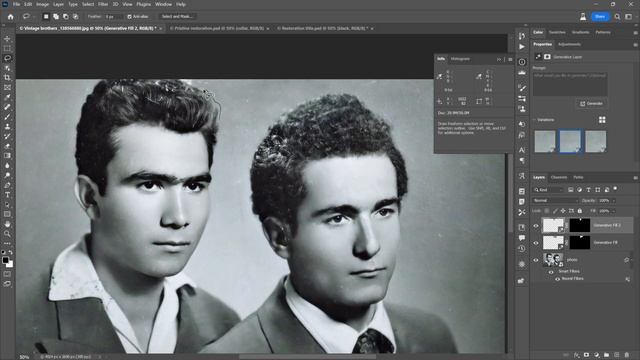
Task: Switch to the Paths tab
Action: [x=578, y=178]
